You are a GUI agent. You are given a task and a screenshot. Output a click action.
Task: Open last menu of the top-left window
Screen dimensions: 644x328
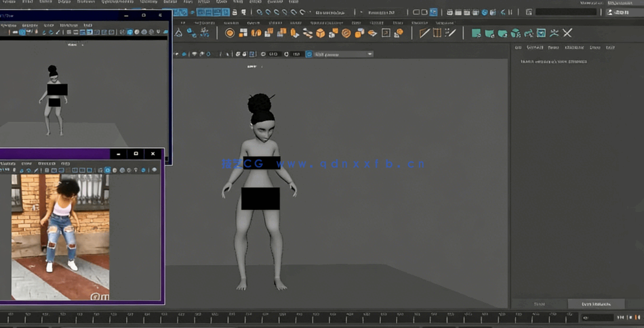[88, 25]
